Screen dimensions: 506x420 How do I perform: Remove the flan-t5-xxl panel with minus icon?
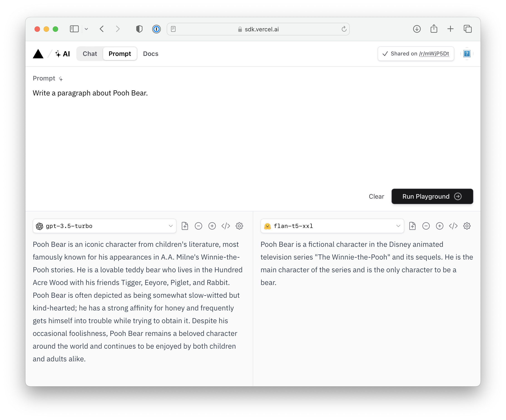pos(426,226)
